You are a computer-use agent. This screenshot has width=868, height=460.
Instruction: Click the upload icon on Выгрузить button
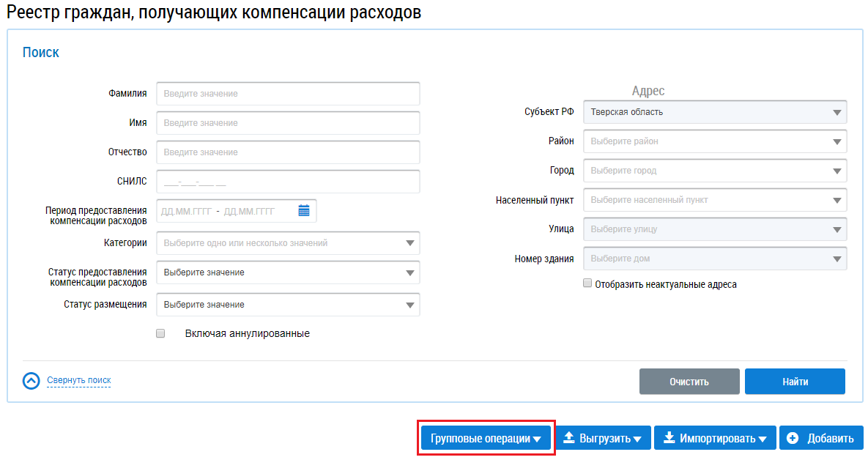click(x=568, y=439)
